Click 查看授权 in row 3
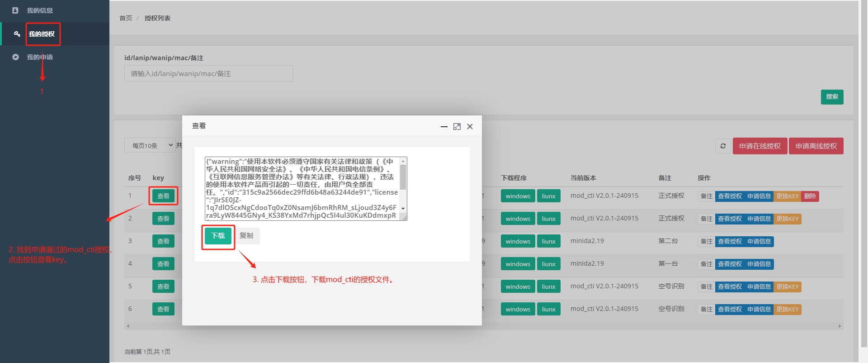The width and height of the screenshot is (868, 363). click(730, 241)
